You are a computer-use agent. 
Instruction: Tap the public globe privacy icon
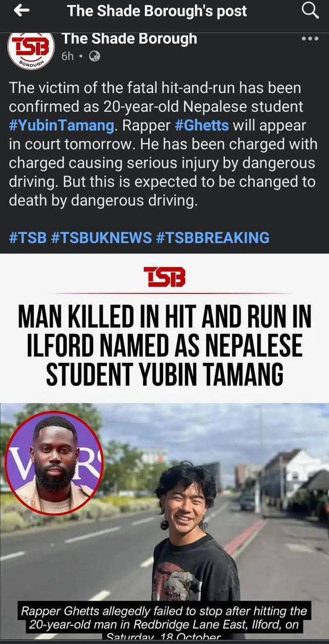pyautogui.click(x=95, y=57)
